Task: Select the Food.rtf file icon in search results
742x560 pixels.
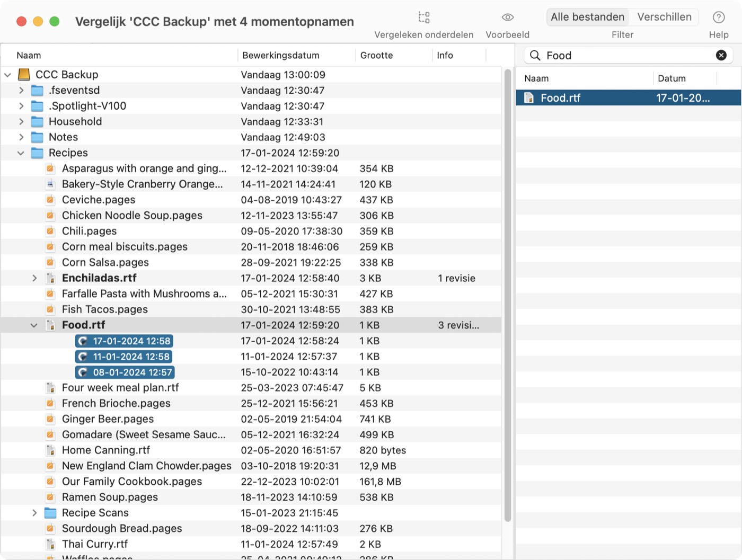Action: [529, 97]
